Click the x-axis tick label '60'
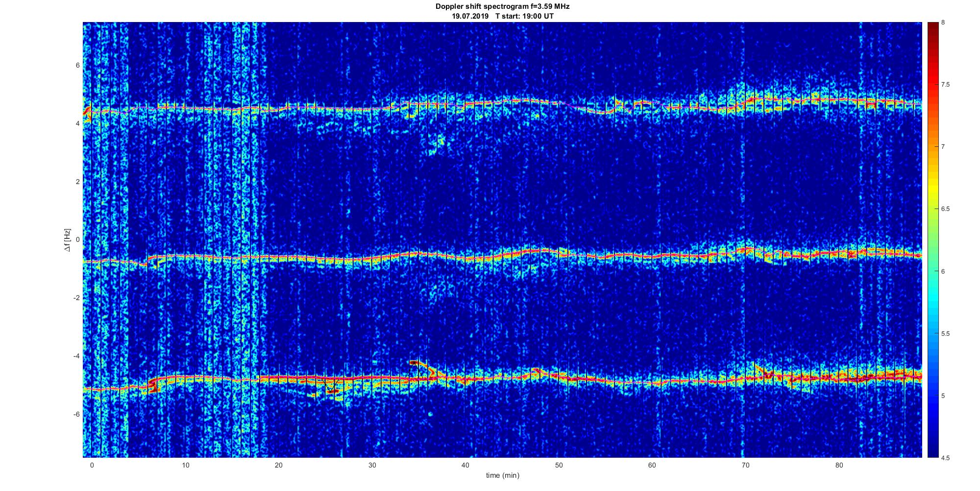The image size is (980, 491). pyautogui.click(x=652, y=465)
